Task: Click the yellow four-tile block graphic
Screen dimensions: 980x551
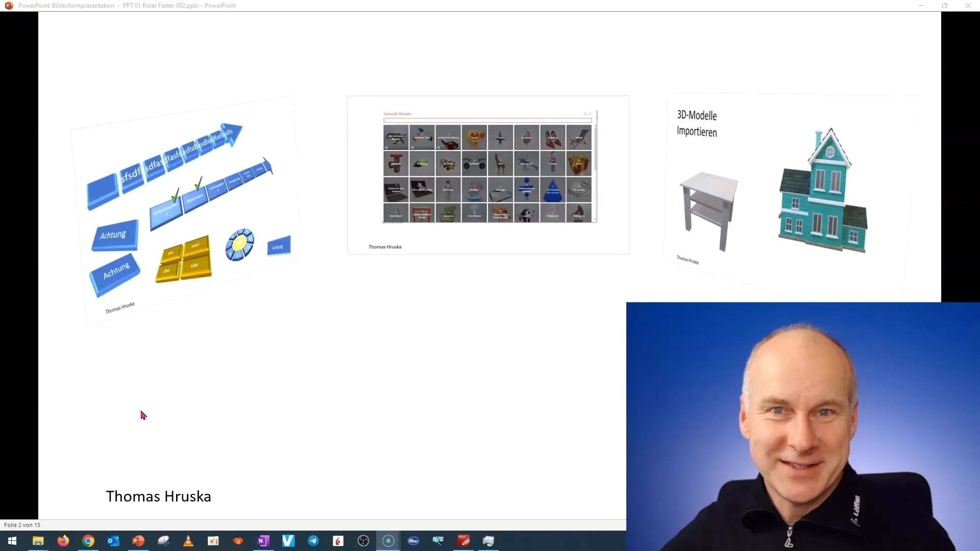Action: tap(183, 259)
